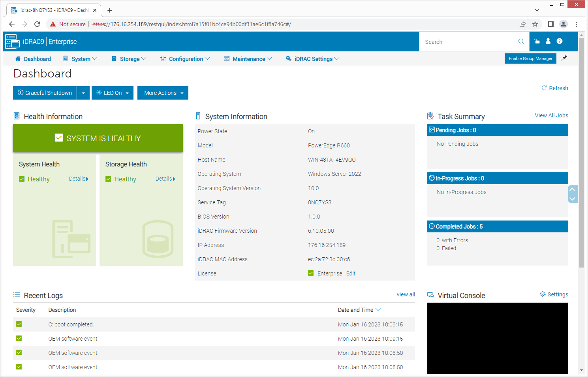Open the View All Jobs link
Screen dimensions: 588x377
551,115
